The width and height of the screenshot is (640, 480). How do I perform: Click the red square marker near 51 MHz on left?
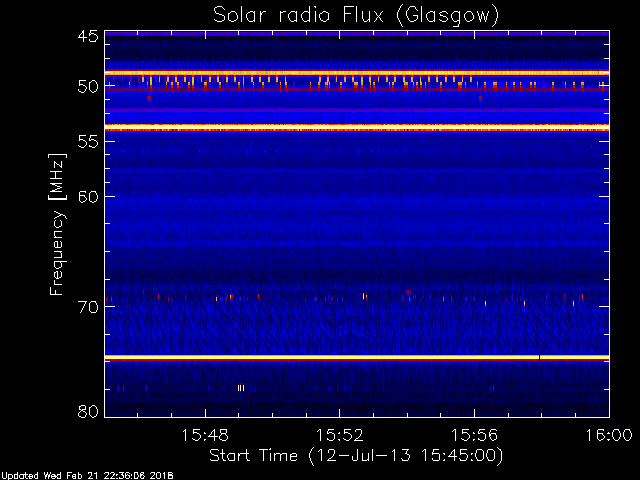coord(149,98)
